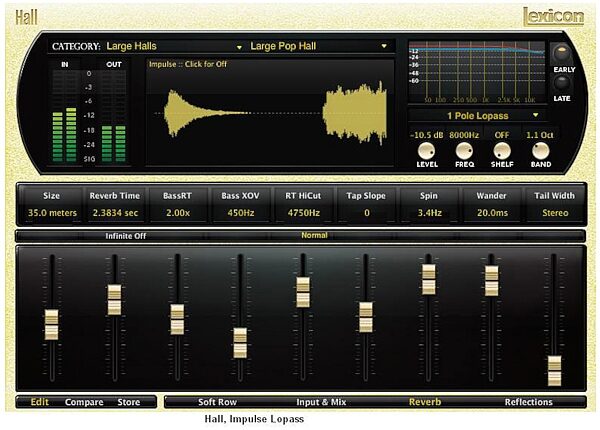Image resolution: width=600 pixels, height=430 pixels.
Task: Switch to the Reverb tab
Action: tap(425, 402)
